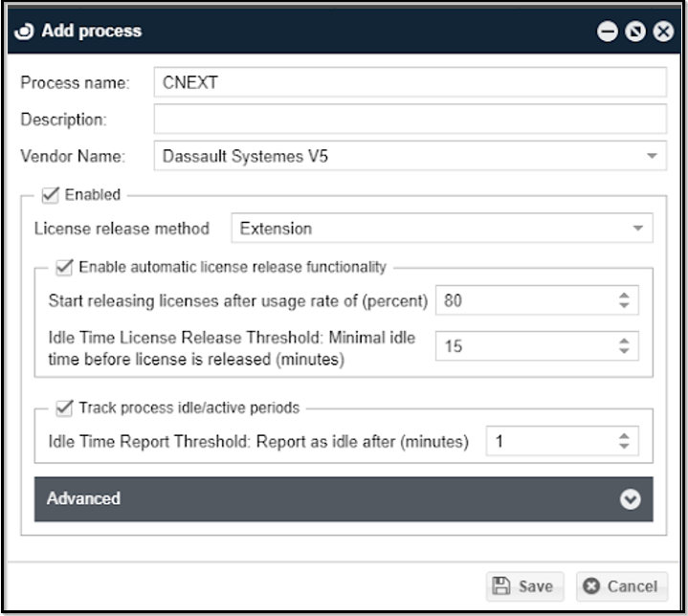Click the Advanced chevron-down icon

629,499
